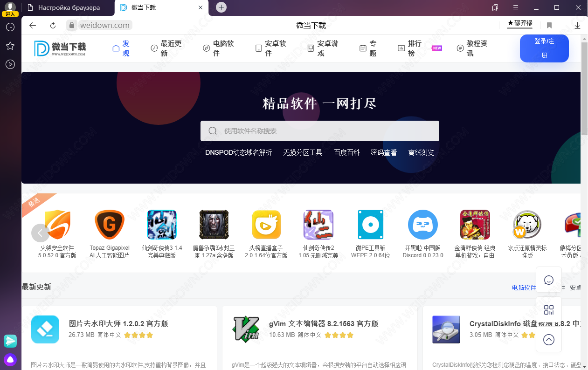Click DNSPOD动态域名解析 hot search link
The image size is (588, 370).
238,153
